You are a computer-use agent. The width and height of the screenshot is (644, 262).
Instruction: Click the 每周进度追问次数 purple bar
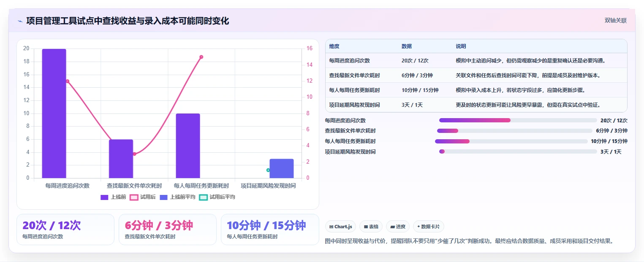(54, 113)
